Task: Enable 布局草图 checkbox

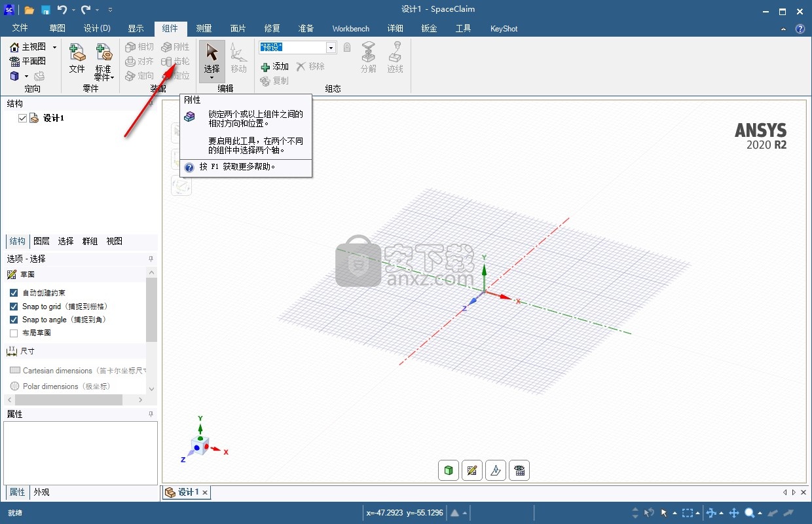Action: click(x=14, y=333)
